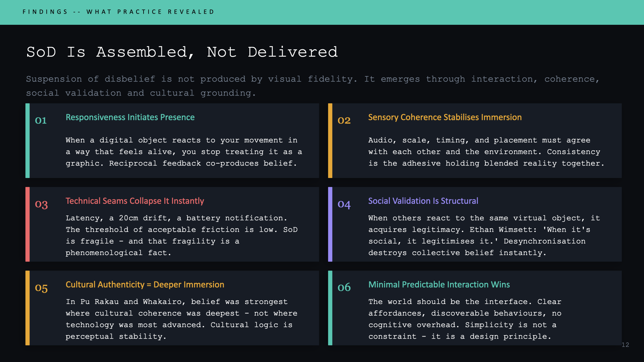Click the number 03 label
Viewport: 644px width, 362px height.
pyautogui.click(x=41, y=204)
